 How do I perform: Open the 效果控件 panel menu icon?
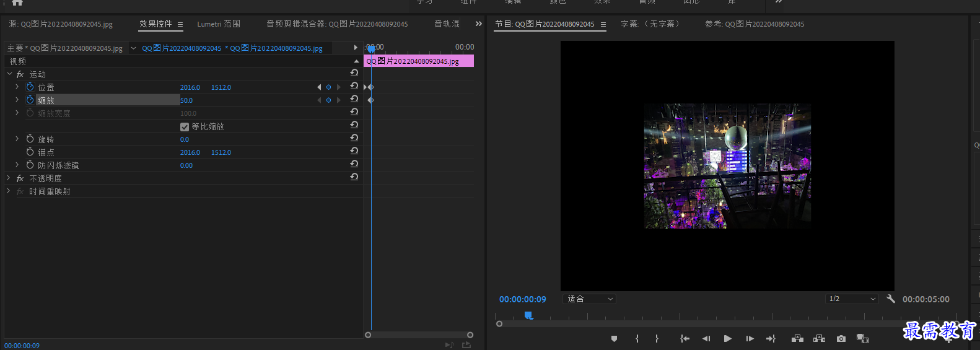pyautogui.click(x=180, y=25)
